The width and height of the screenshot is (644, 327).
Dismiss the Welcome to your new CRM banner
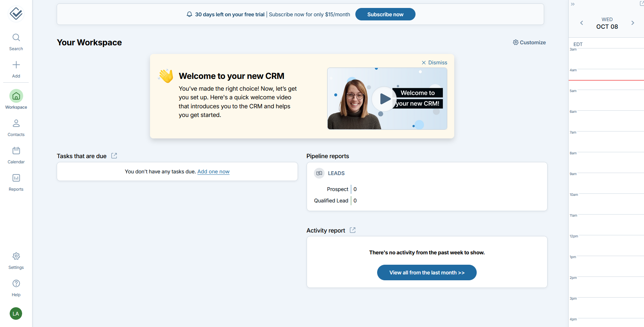pyautogui.click(x=434, y=62)
